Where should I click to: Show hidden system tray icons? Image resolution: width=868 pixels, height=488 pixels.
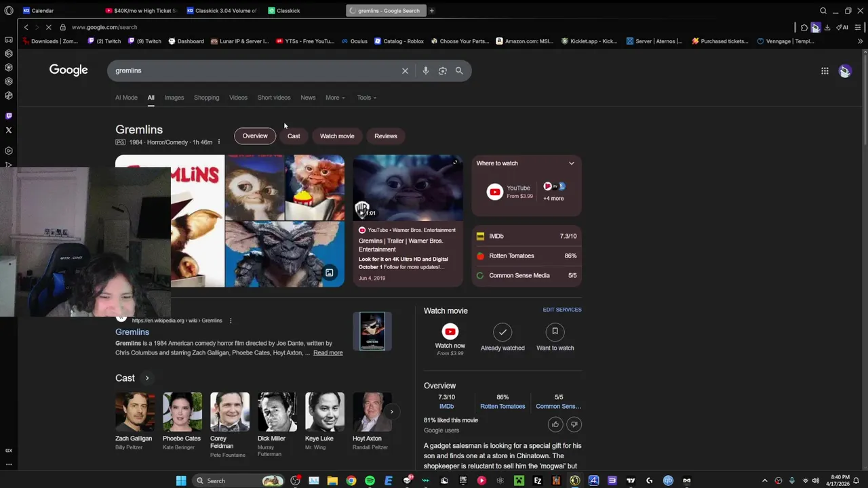point(765,481)
